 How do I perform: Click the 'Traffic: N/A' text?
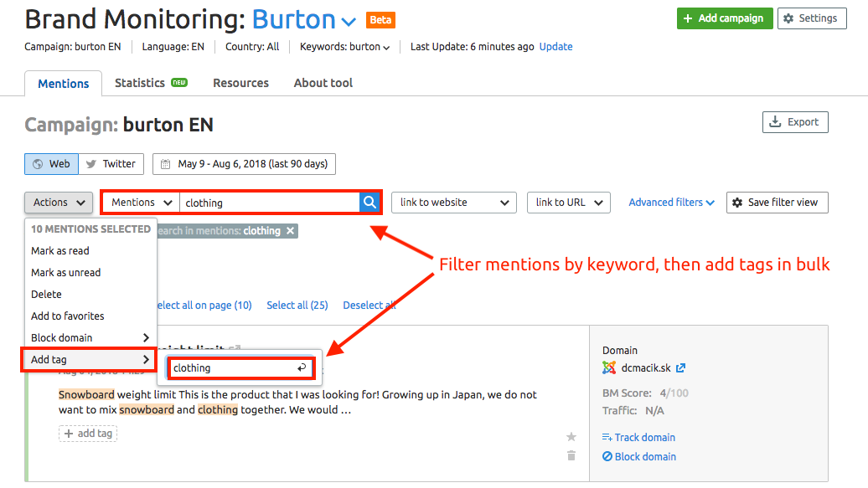633,410
